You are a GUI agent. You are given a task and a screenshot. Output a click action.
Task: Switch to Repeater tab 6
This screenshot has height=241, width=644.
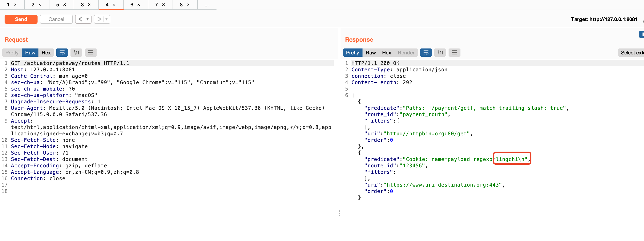132,5
